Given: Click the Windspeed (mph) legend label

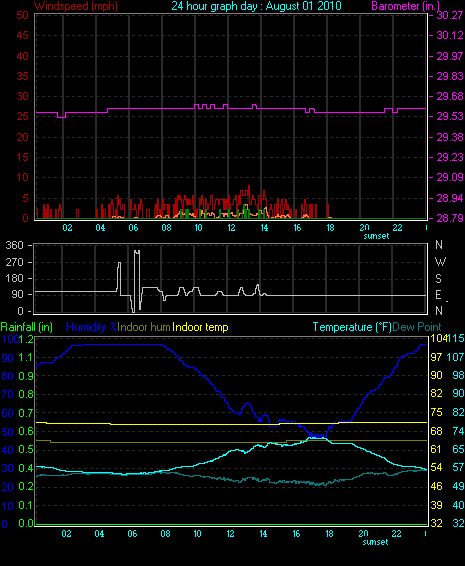Looking at the screenshot, I should [76, 6].
